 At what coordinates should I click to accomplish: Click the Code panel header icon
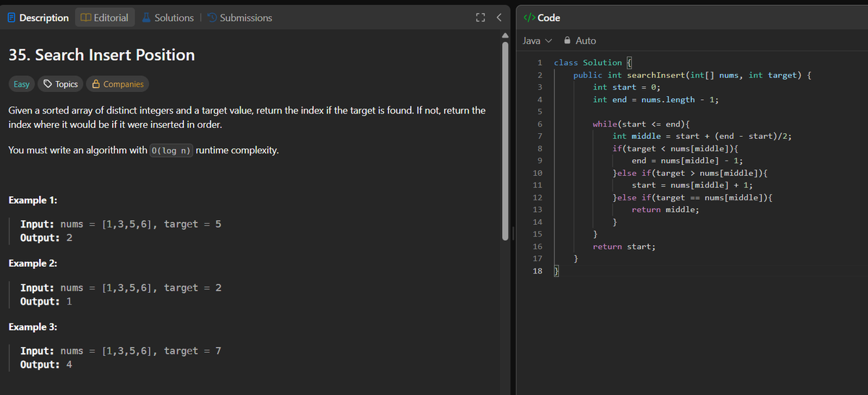click(528, 17)
